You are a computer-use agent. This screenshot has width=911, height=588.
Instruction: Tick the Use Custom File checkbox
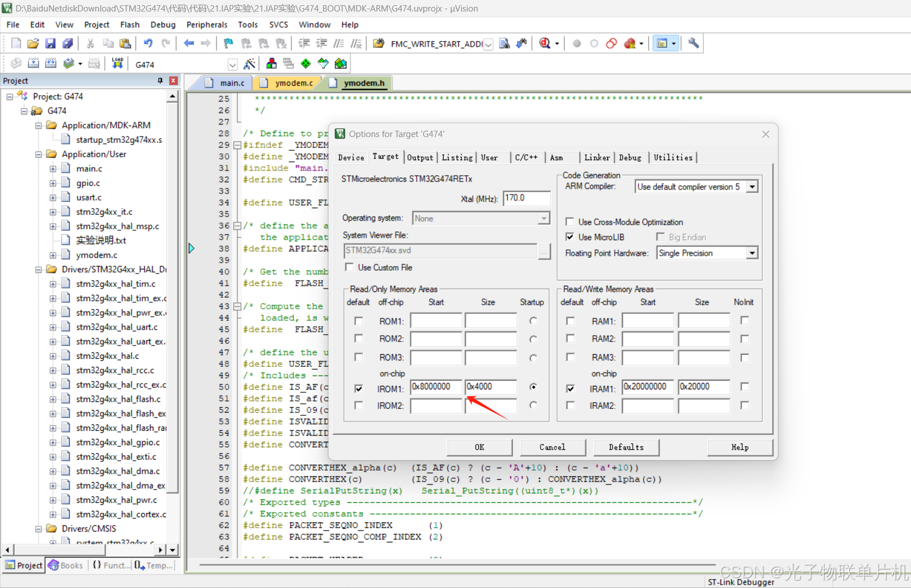click(349, 267)
